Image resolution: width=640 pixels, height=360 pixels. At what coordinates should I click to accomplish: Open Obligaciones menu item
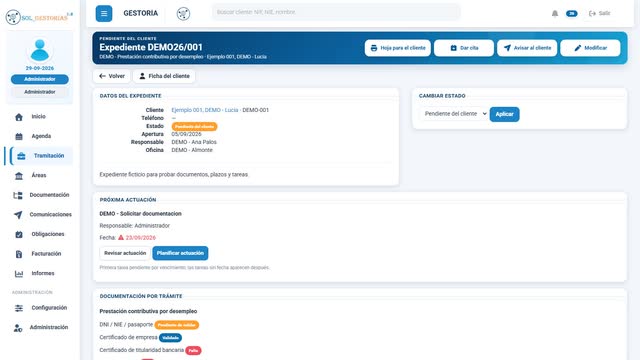[x=48, y=234]
